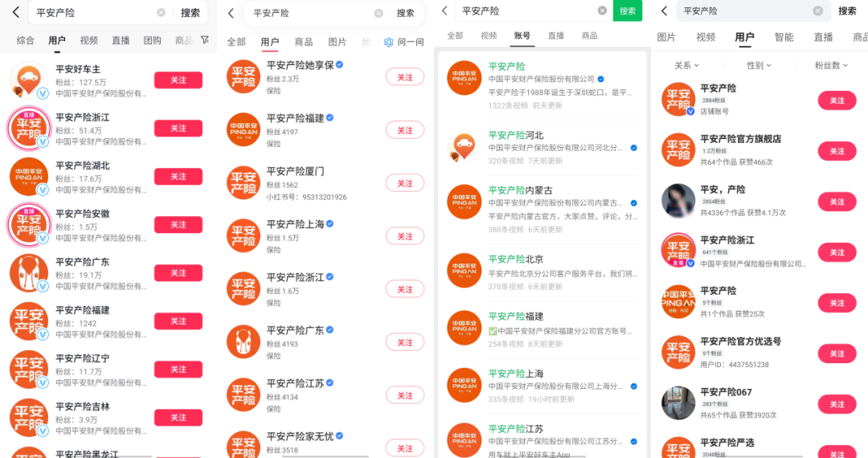Image resolution: width=868 pixels, height=458 pixels.
Task: Tap avatar of 平安产险广东 with 粉丝 4193
Action: (244, 341)
